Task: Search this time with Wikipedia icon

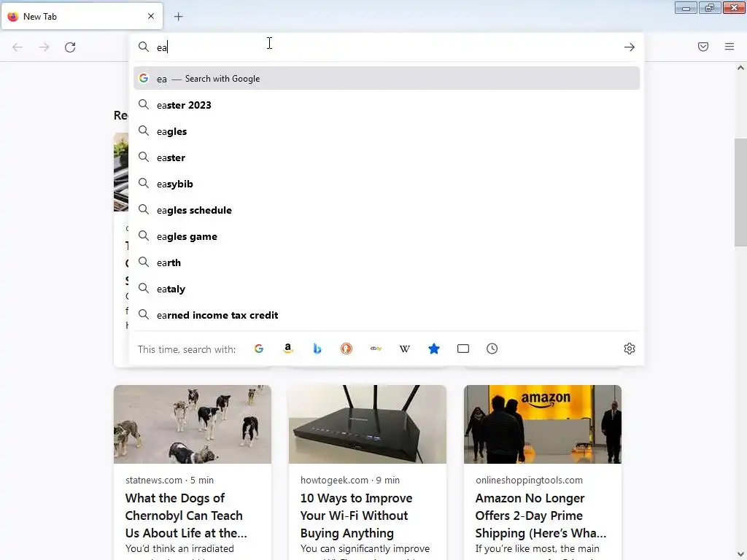Action: coord(404,349)
